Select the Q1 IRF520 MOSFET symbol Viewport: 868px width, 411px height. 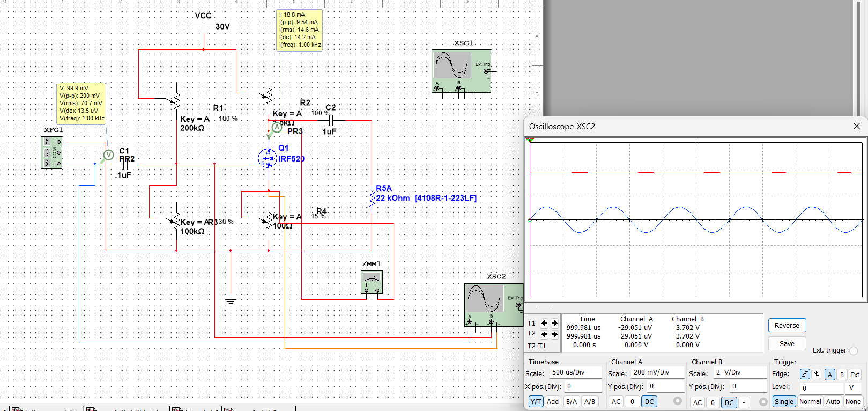[268, 158]
